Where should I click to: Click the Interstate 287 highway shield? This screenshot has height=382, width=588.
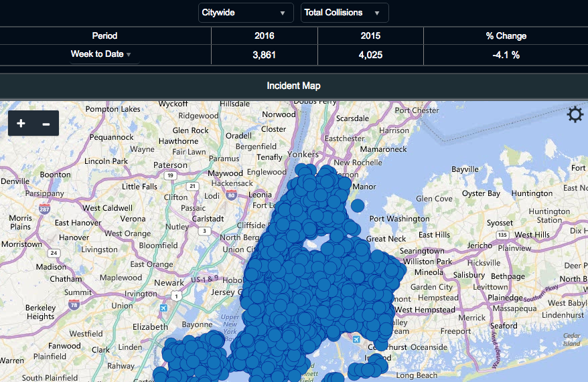(x=44, y=209)
